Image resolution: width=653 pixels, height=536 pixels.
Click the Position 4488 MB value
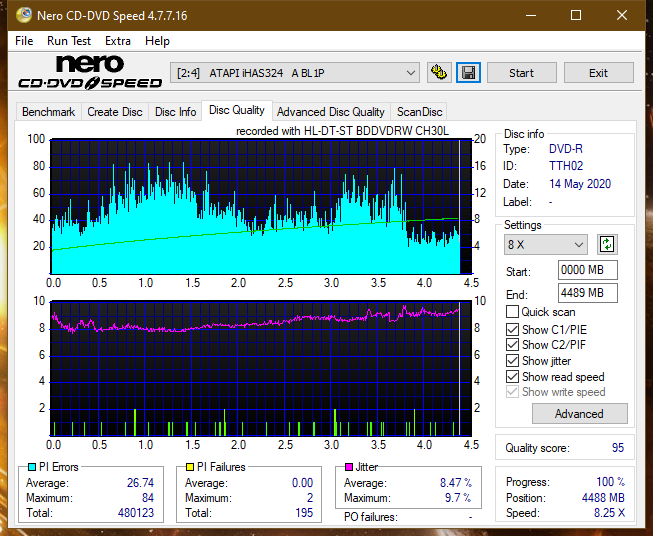[x=603, y=498]
